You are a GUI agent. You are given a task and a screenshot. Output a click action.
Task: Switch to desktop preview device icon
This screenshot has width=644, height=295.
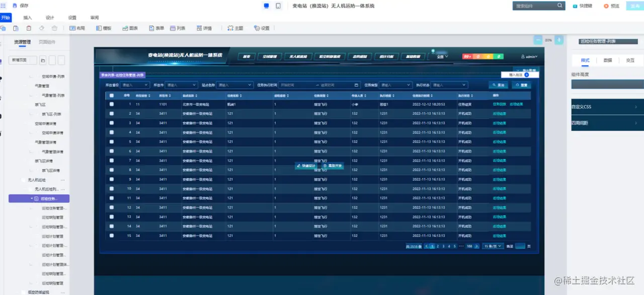click(266, 6)
